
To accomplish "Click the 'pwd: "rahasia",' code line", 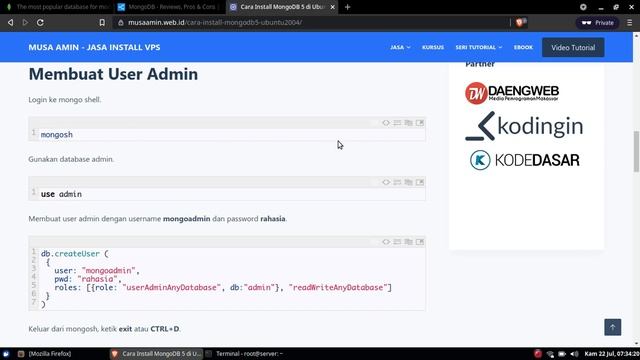I will (88, 279).
